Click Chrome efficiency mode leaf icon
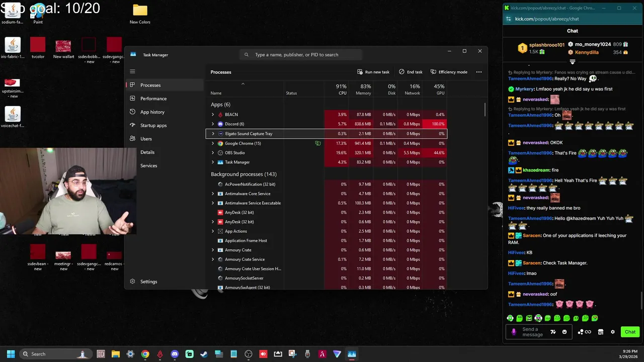 pyautogui.click(x=317, y=143)
